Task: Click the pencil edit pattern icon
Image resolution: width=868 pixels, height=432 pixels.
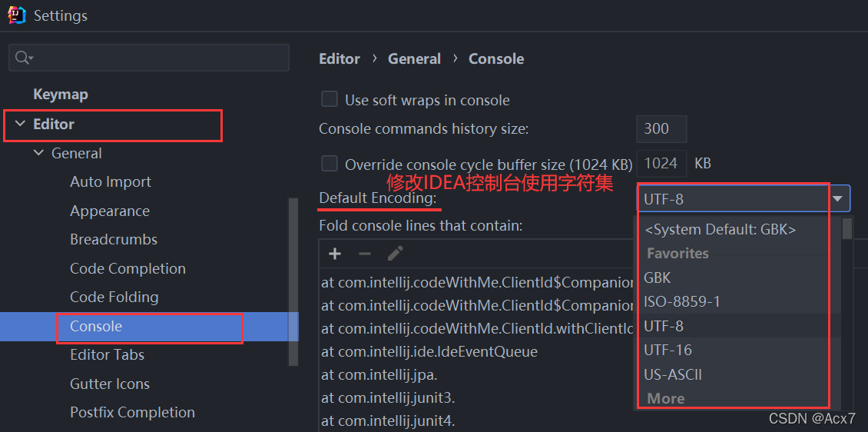Action: 395,254
